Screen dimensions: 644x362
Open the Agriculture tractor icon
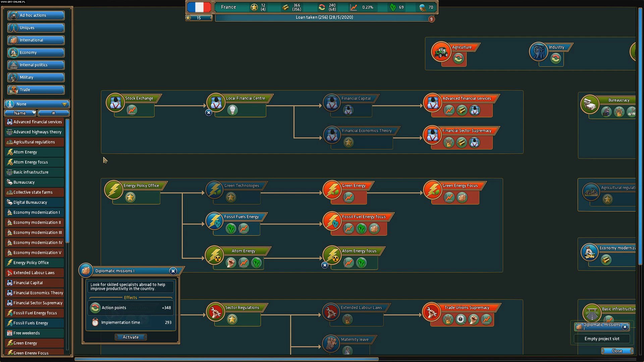pyautogui.click(x=441, y=52)
